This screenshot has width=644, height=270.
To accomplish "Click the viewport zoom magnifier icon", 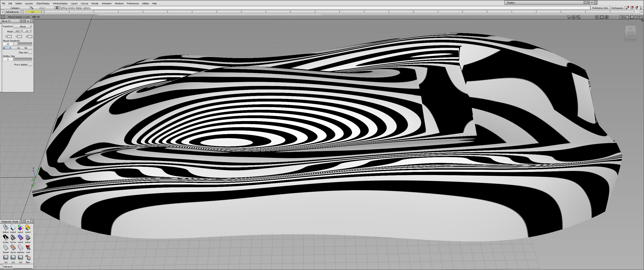I will [x=578, y=17].
